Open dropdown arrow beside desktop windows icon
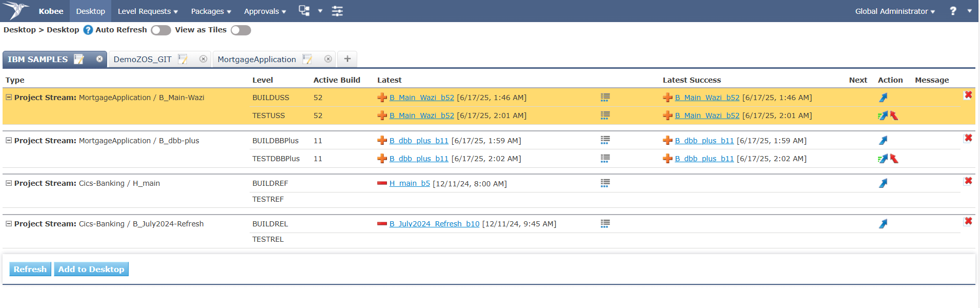 (x=320, y=11)
